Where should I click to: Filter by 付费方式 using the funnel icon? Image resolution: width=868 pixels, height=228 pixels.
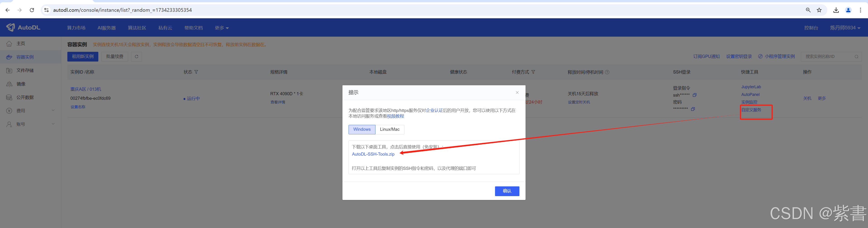pyautogui.click(x=533, y=72)
